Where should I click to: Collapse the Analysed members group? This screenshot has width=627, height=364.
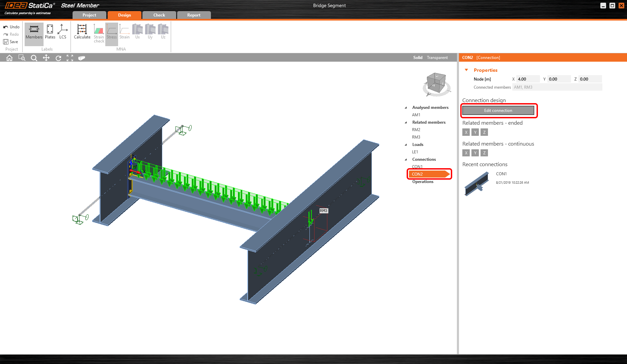(x=406, y=108)
